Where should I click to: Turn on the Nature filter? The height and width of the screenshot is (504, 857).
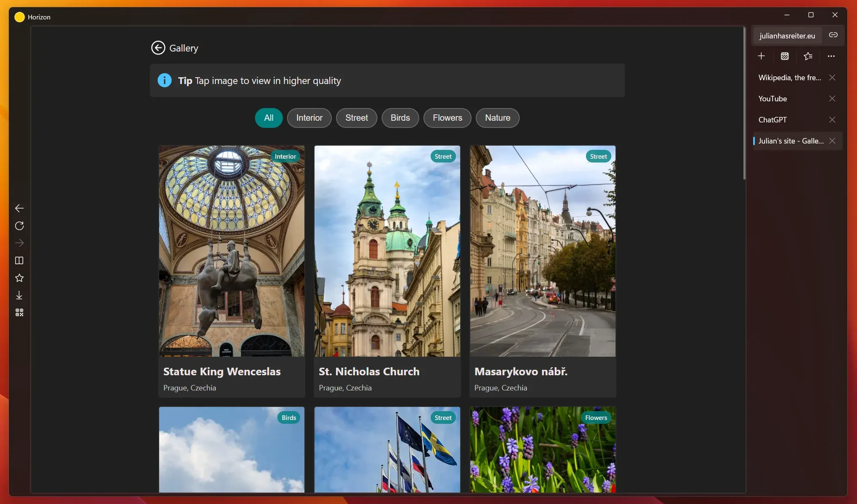pos(497,118)
